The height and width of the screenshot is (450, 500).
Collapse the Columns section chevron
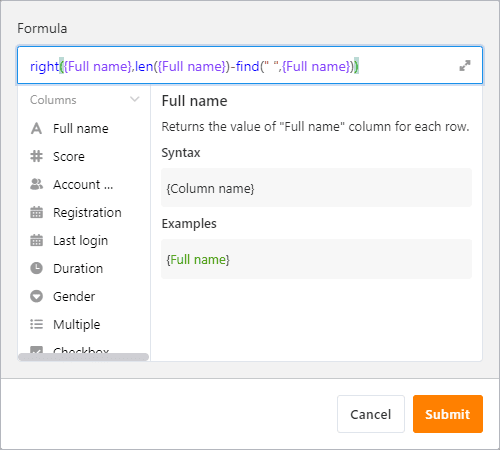click(x=135, y=99)
